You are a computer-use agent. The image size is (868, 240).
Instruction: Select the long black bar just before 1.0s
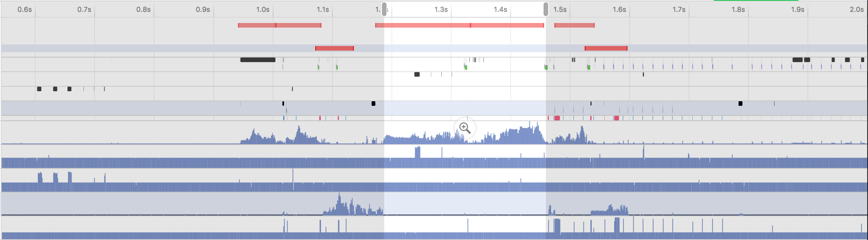pyautogui.click(x=258, y=60)
